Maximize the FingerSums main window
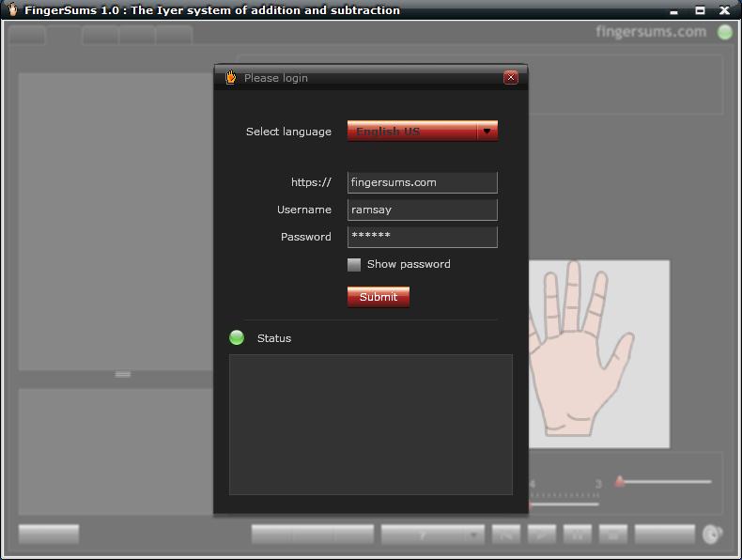Screen dimensions: 742x560 (701, 10)
